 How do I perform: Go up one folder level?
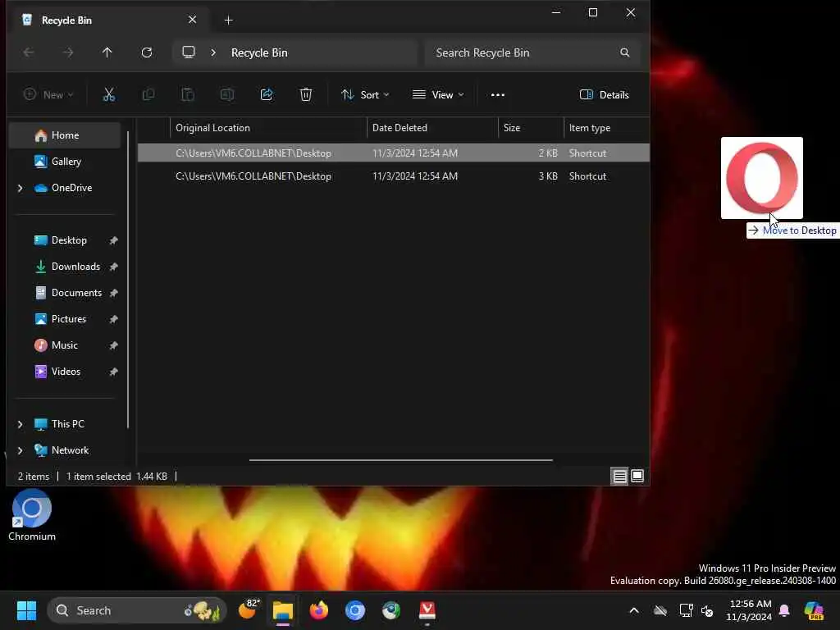(x=107, y=52)
